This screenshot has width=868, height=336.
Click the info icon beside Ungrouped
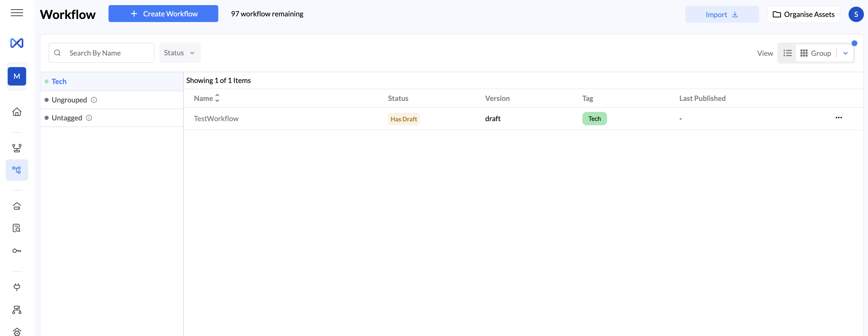pyautogui.click(x=94, y=100)
